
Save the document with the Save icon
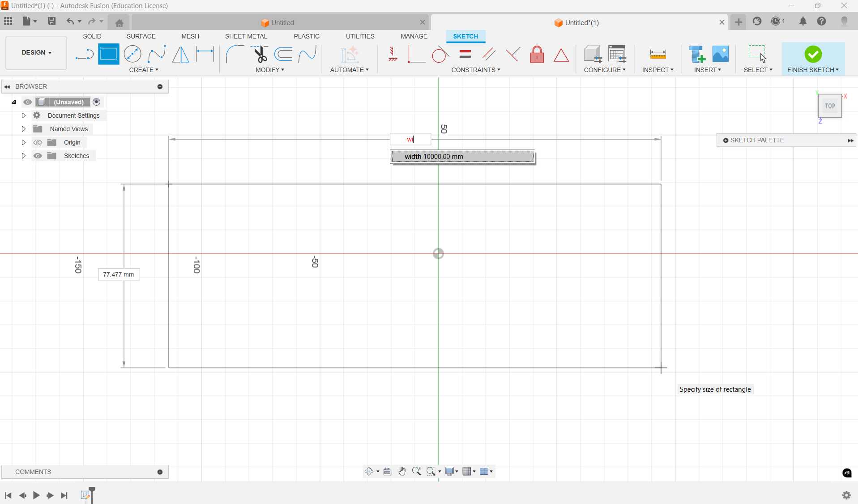52,21
